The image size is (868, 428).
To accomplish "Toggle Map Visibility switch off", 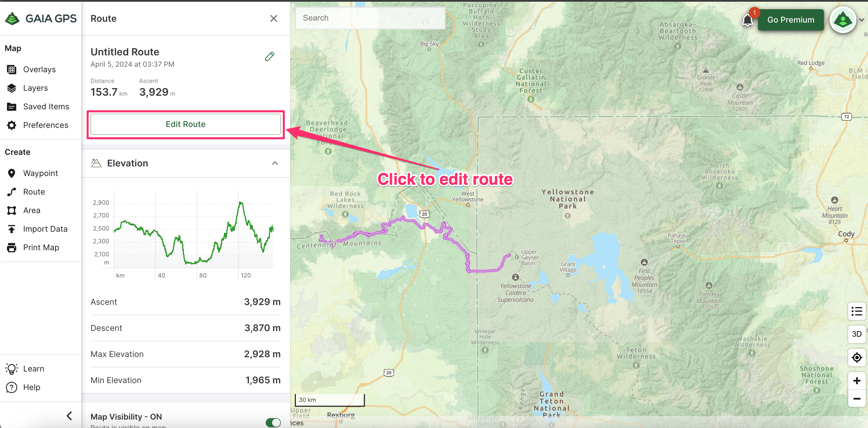I will pyautogui.click(x=273, y=422).
